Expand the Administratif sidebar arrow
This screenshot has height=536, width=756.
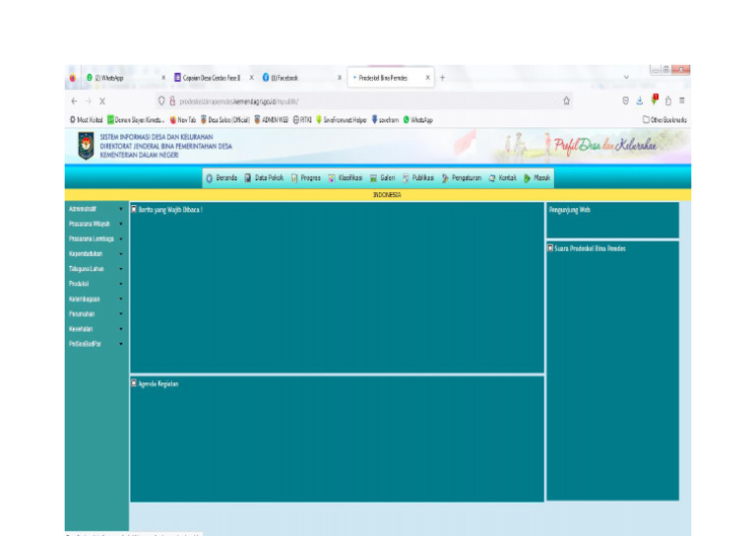click(121, 209)
